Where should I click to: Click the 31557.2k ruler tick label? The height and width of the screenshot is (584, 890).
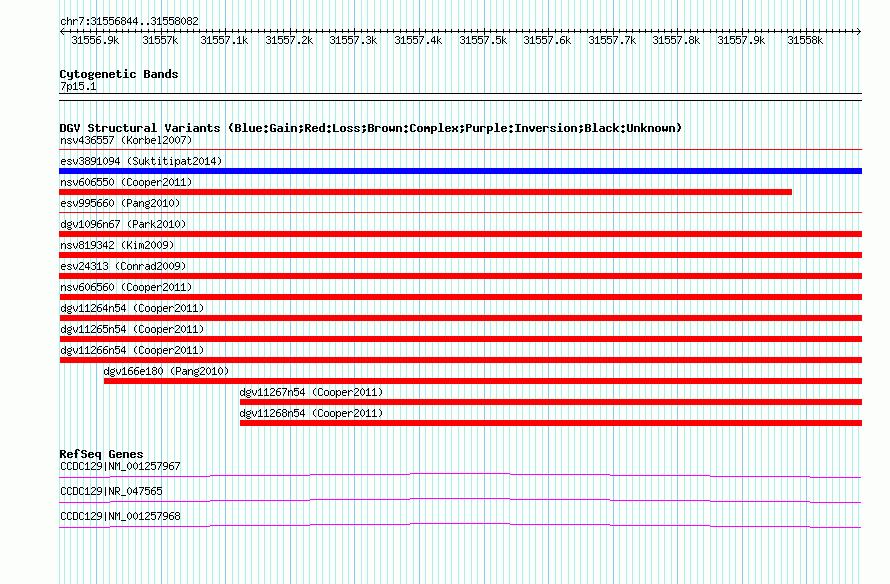tap(289, 40)
